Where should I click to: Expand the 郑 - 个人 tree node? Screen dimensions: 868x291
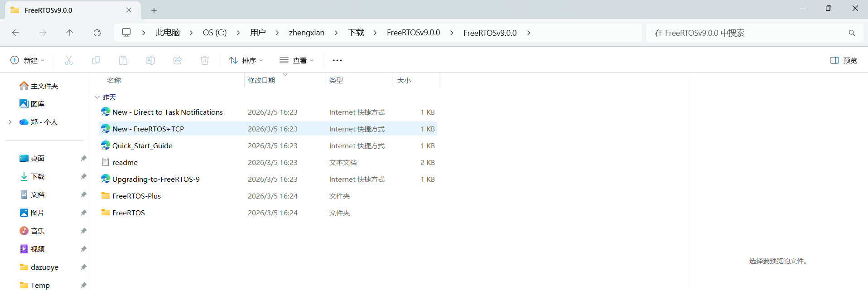(10, 122)
